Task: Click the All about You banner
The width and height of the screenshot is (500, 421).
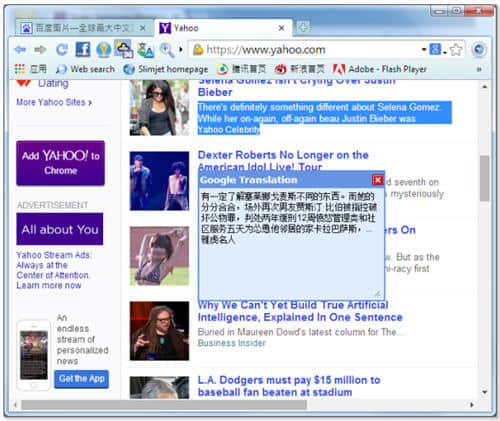Action: pyautogui.click(x=60, y=229)
